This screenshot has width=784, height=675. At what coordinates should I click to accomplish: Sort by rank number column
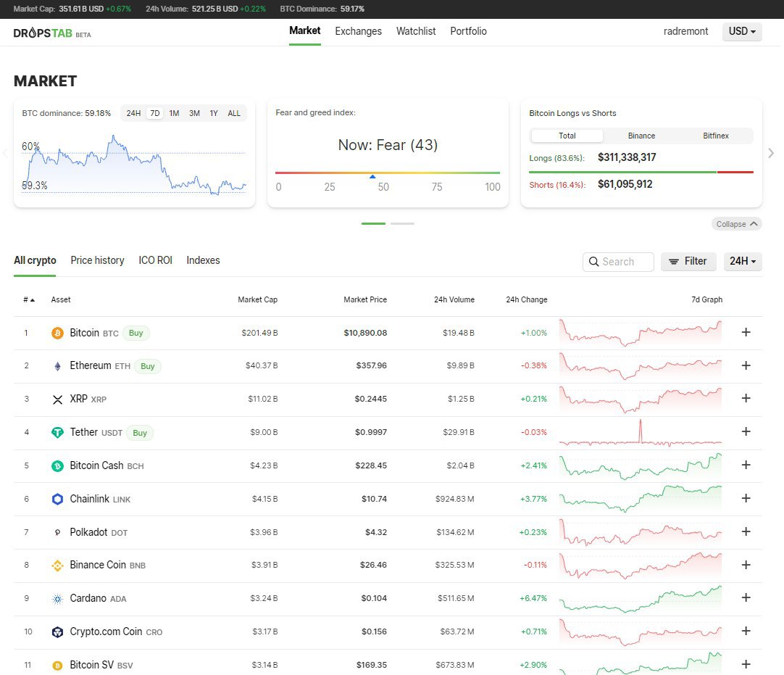point(29,299)
